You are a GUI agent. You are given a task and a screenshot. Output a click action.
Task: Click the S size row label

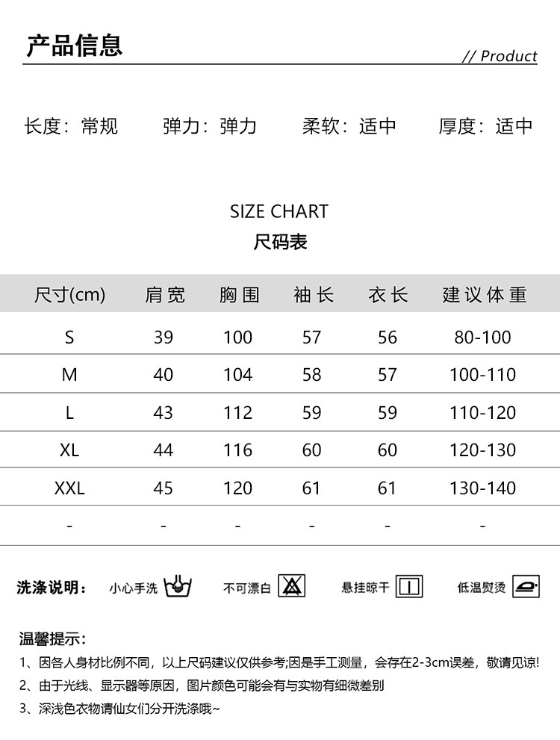(69, 338)
